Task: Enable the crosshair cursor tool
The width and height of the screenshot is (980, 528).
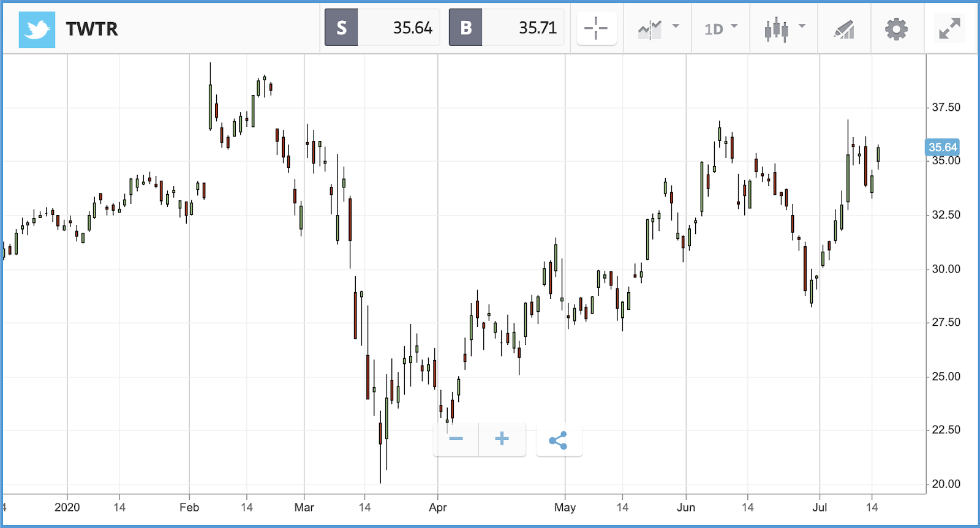Action: pyautogui.click(x=596, y=28)
